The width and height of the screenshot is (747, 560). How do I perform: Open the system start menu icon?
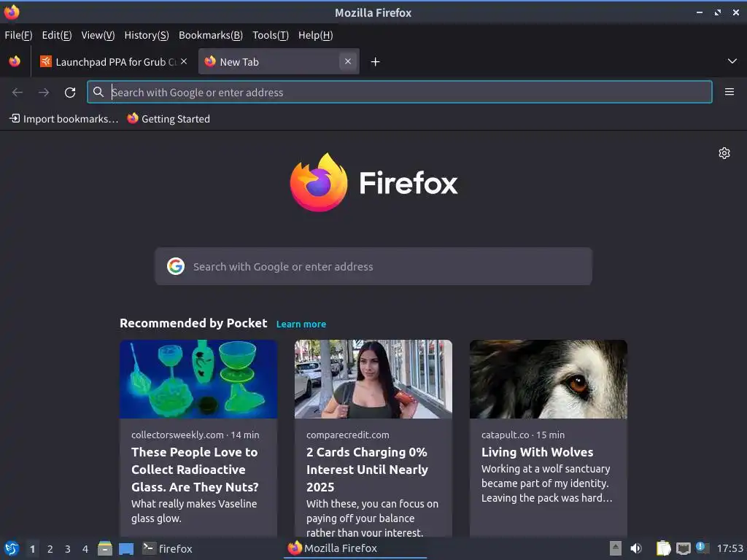coord(12,548)
